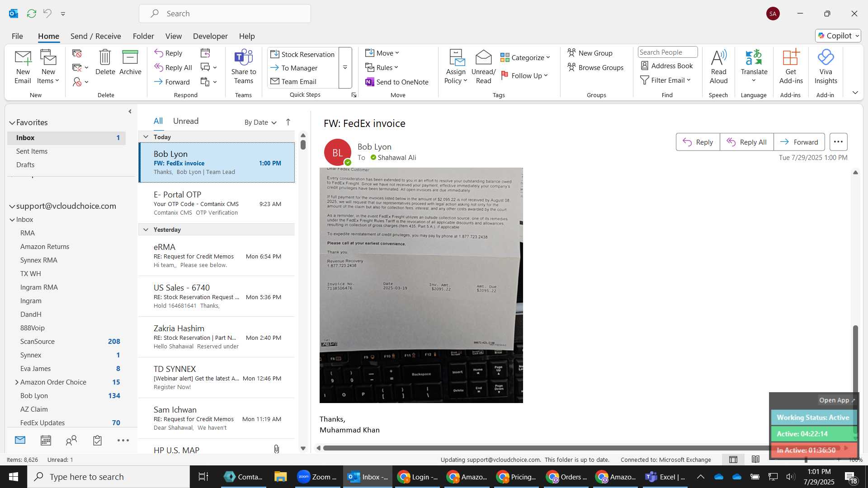Open Viva Insights add-in
Viewport: 868px width, 488px height.
[826, 67]
